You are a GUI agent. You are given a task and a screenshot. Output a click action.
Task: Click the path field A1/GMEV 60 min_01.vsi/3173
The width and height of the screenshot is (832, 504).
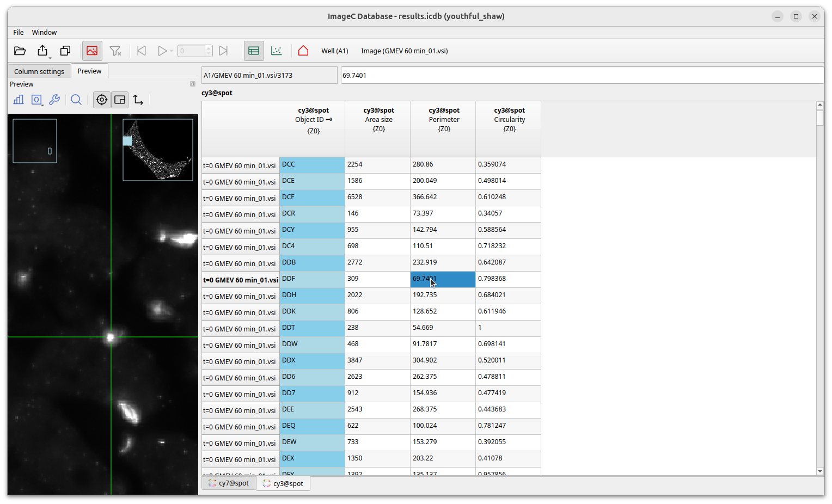tap(270, 75)
